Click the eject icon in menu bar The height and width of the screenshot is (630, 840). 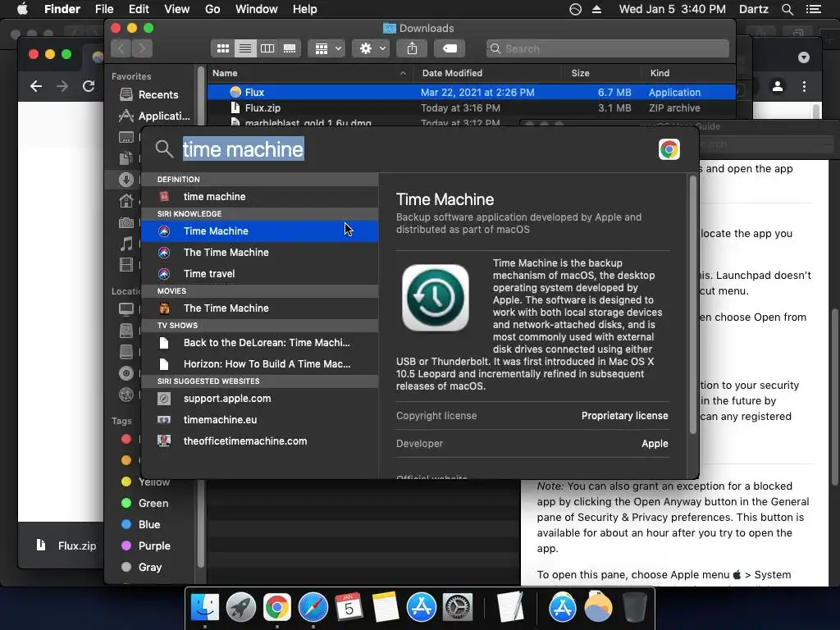click(597, 9)
